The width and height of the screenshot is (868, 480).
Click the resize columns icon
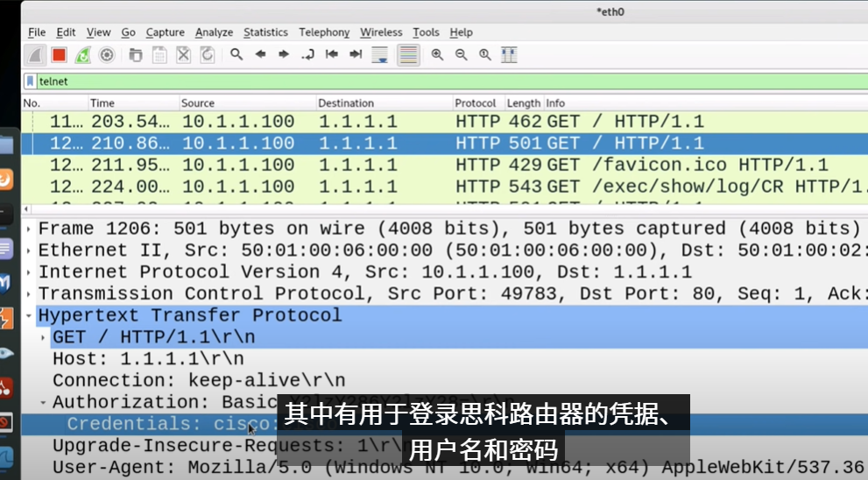[x=509, y=55]
